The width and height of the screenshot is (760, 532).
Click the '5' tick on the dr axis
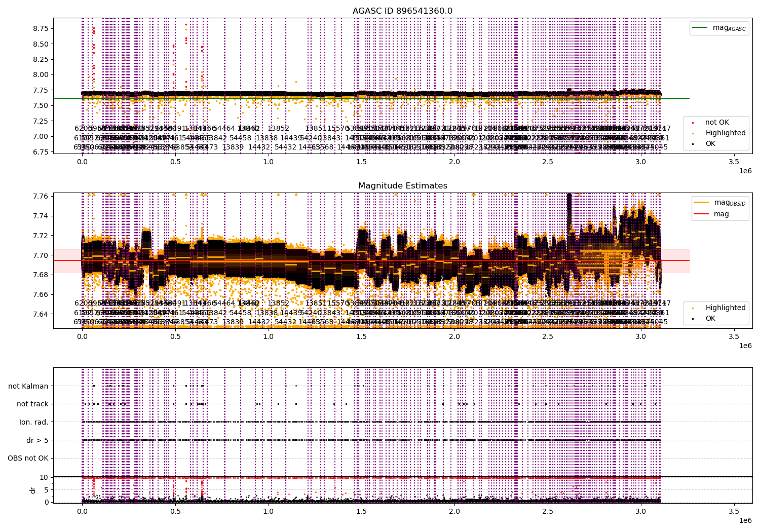pos(46,489)
